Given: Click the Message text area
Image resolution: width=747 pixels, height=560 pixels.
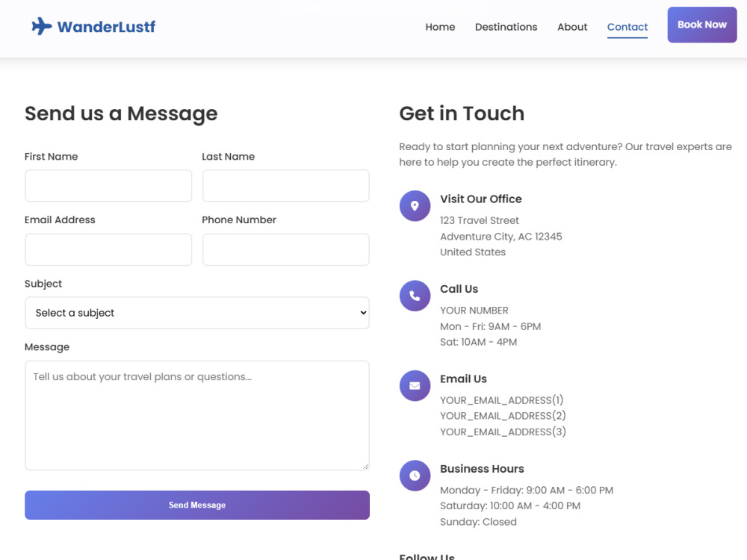Looking at the screenshot, I should pos(196,415).
